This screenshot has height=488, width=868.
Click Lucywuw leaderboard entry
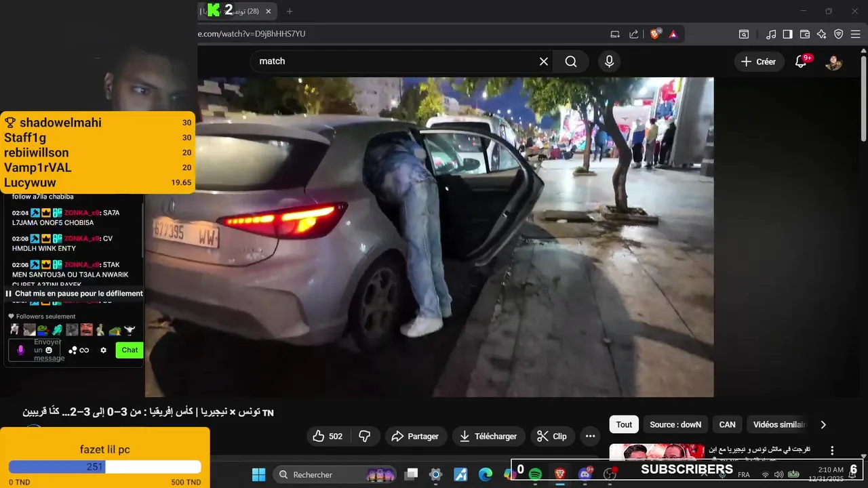pos(98,182)
